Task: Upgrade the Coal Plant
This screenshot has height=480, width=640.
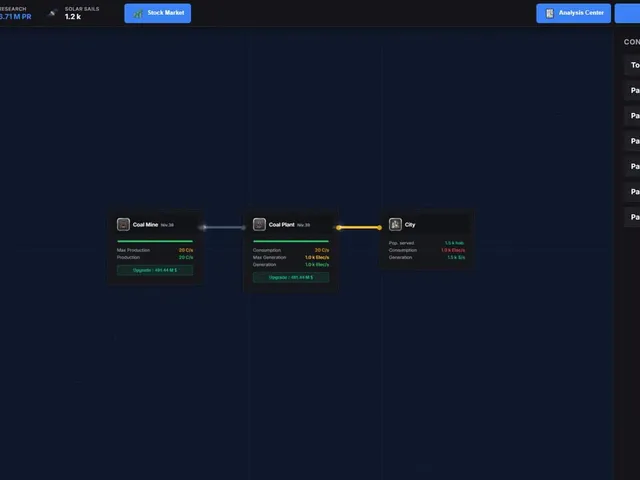Action: point(291,278)
